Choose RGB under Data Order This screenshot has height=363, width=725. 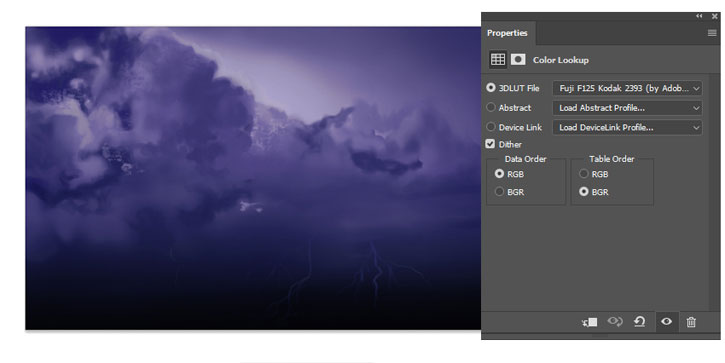(499, 173)
